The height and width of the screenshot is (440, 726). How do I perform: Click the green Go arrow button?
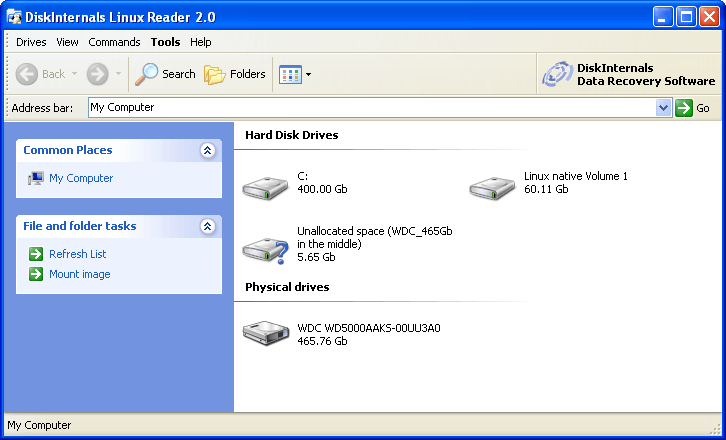pyautogui.click(x=683, y=108)
